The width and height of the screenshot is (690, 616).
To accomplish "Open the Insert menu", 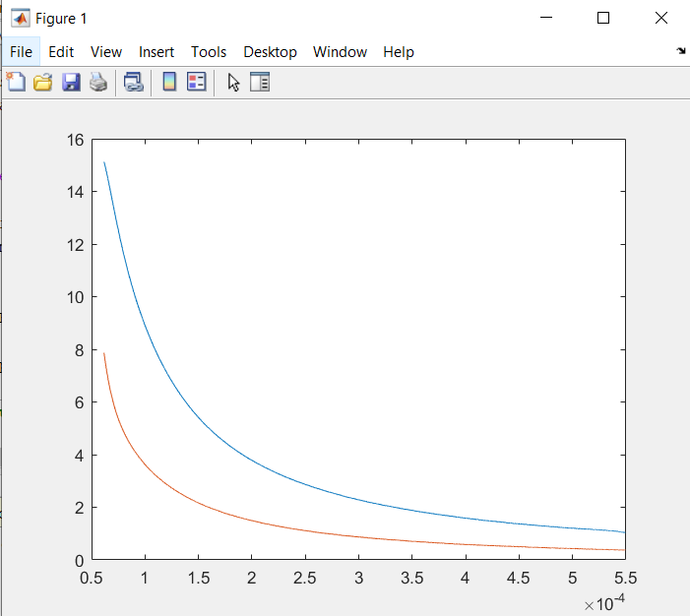I will tap(157, 52).
